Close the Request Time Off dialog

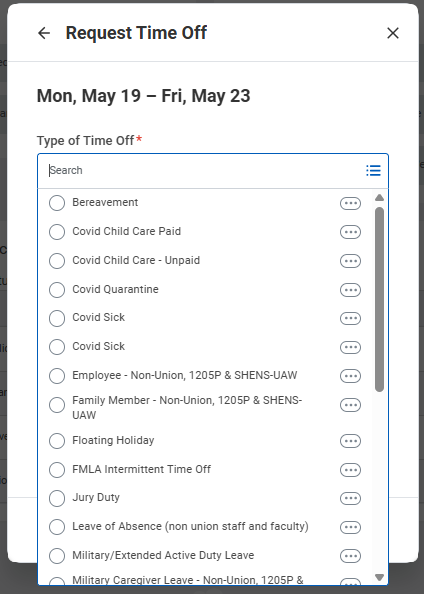point(393,33)
